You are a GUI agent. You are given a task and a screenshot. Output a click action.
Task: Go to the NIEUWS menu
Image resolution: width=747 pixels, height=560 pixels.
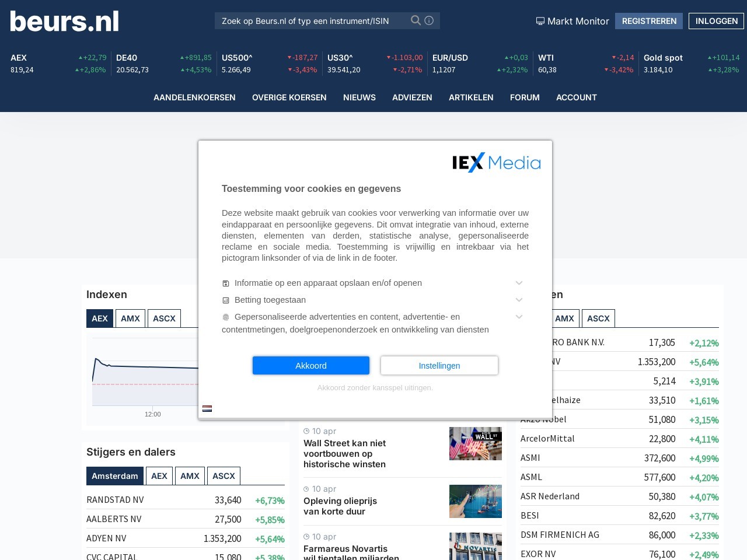coord(359,97)
